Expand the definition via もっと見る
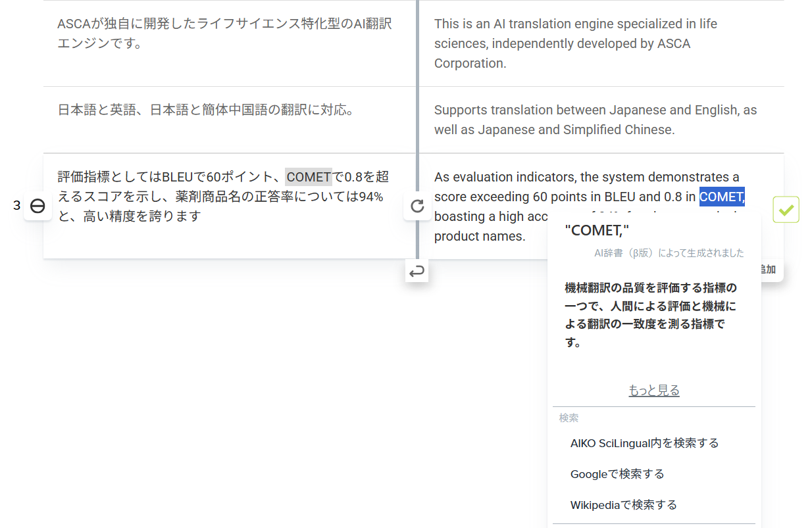Image resolution: width=812 pixels, height=528 pixels. click(x=653, y=391)
